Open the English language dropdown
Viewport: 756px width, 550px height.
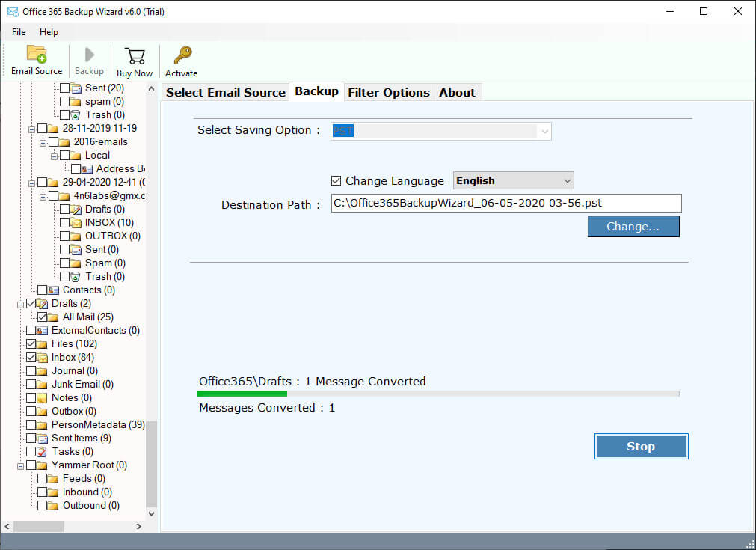coord(513,180)
